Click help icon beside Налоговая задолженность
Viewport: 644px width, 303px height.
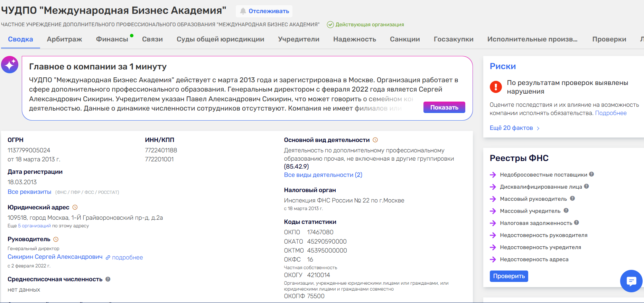[576, 223]
